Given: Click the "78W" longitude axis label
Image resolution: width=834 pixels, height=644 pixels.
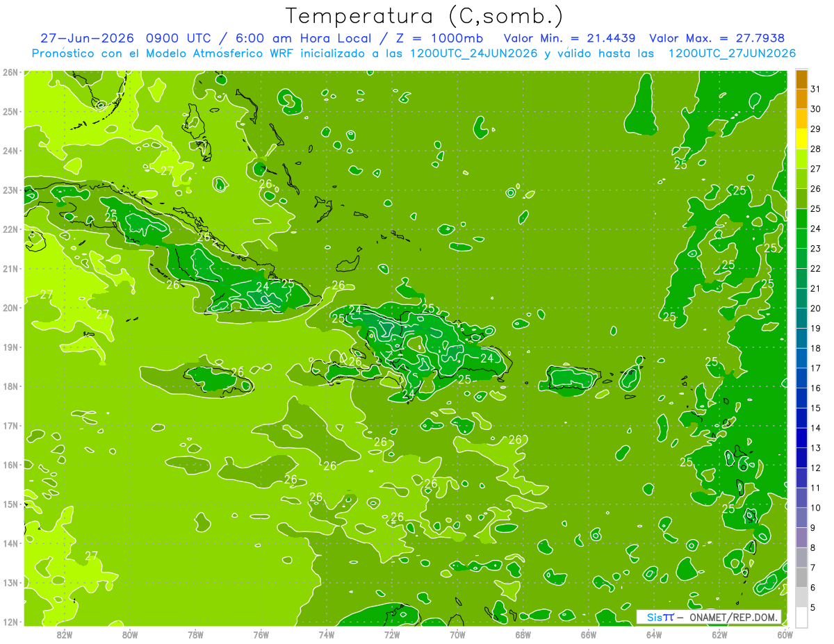Looking at the screenshot, I should [195, 634].
